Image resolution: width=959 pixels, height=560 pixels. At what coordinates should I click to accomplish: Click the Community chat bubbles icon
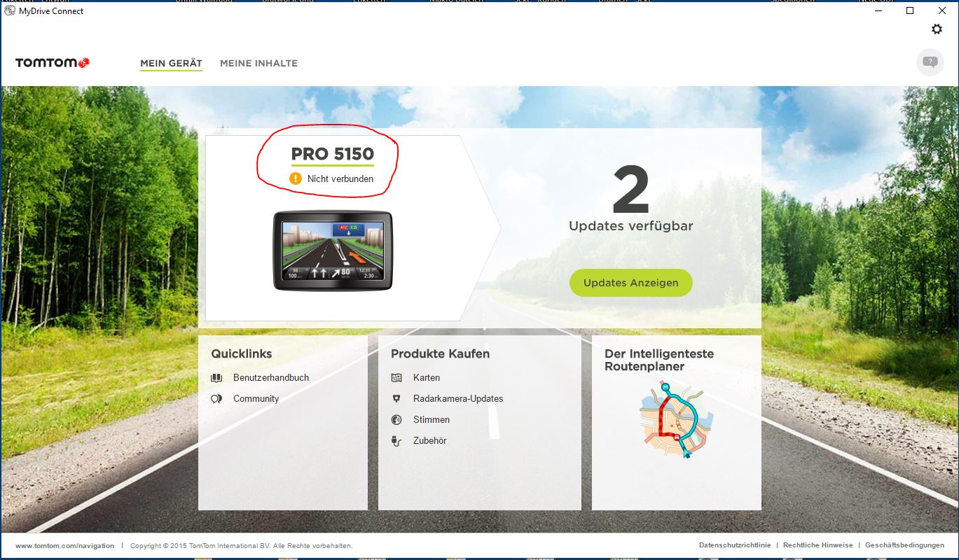click(216, 399)
